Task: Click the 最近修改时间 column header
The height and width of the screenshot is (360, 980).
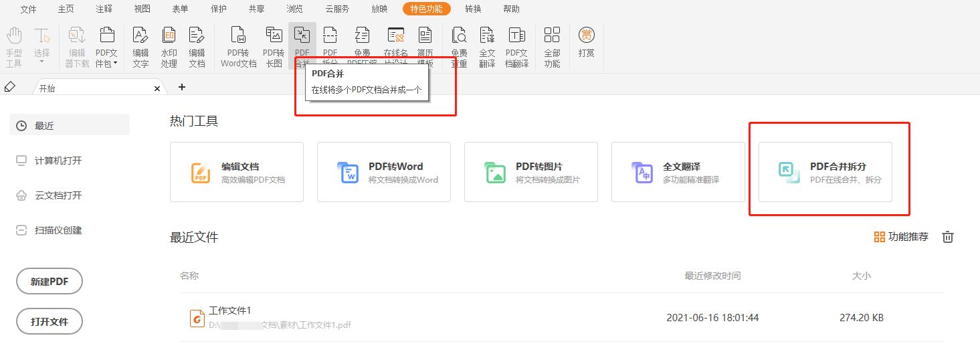Action: [712, 276]
